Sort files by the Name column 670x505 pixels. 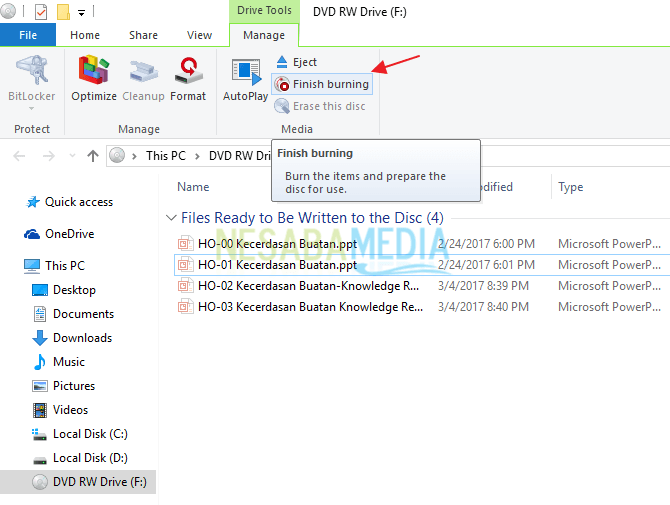point(193,187)
